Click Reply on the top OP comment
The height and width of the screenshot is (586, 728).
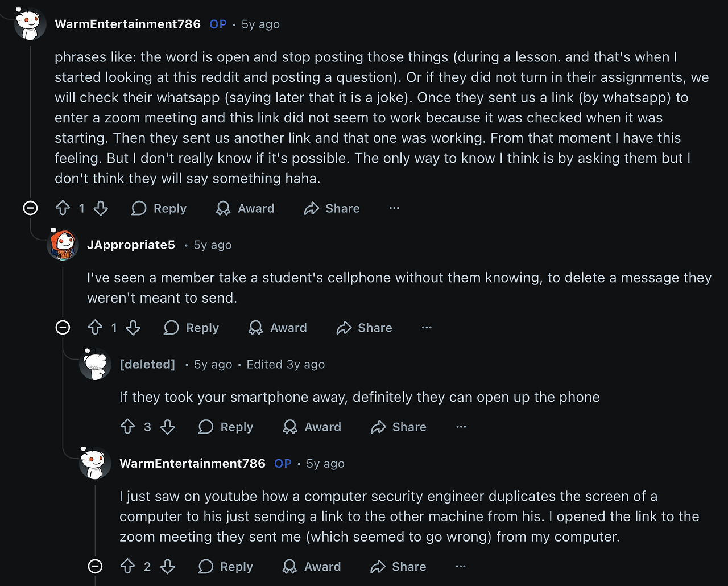tap(159, 208)
